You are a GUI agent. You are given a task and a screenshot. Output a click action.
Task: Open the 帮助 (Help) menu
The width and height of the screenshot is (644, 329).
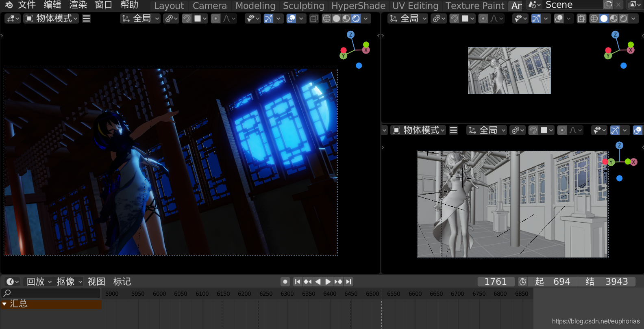pyautogui.click(x=129, y=5)
